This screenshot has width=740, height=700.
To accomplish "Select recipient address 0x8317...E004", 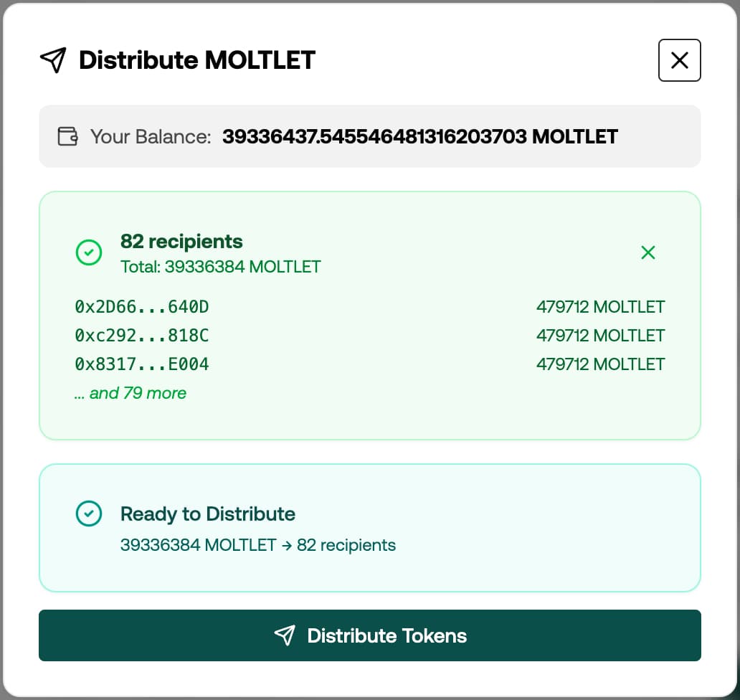I will [142, 364].
